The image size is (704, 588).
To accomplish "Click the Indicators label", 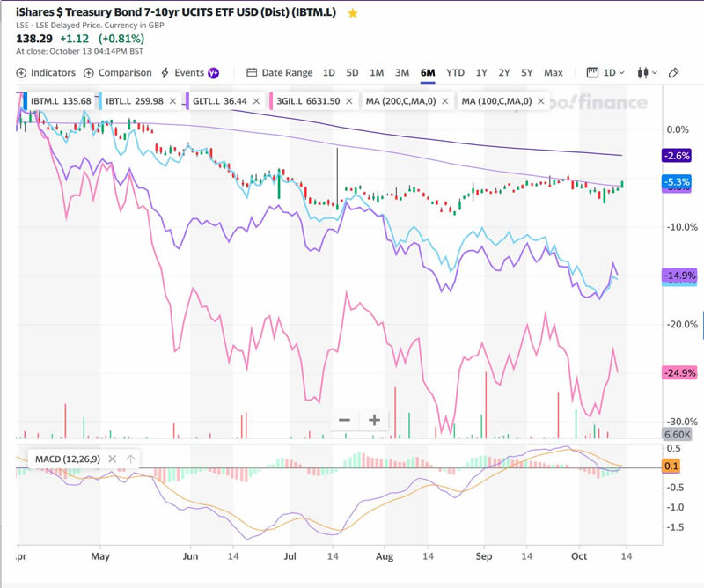I will tap(53, 73).
